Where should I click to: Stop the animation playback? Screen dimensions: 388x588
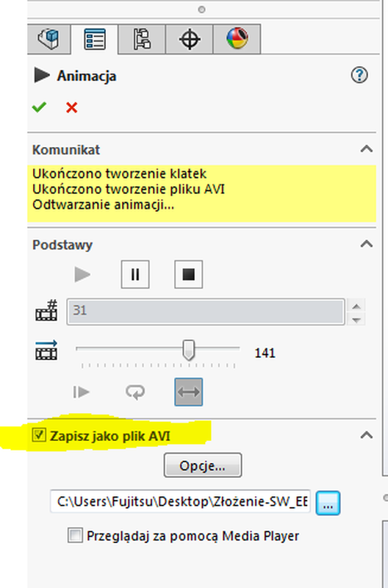pyautogui.click(x=189, y=274)
